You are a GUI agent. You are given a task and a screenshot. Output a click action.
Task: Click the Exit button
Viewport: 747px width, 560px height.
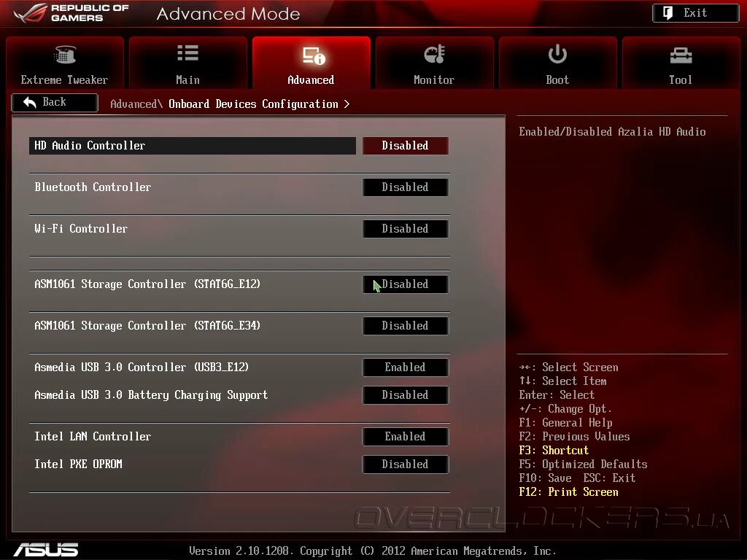coord(695,13)
